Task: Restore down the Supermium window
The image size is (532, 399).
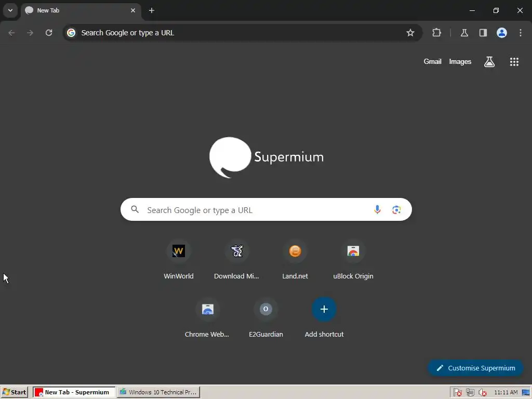Action: point(496,10)
